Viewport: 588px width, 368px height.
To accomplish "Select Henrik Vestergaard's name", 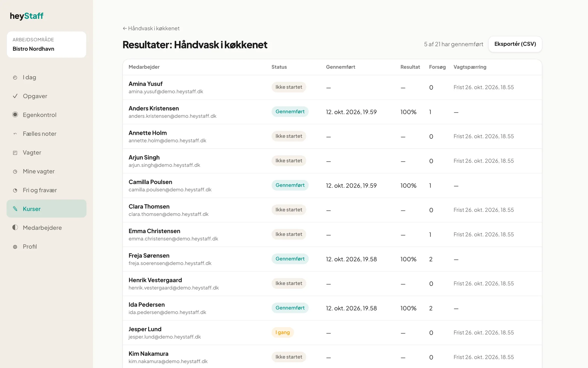I will 155,280.
